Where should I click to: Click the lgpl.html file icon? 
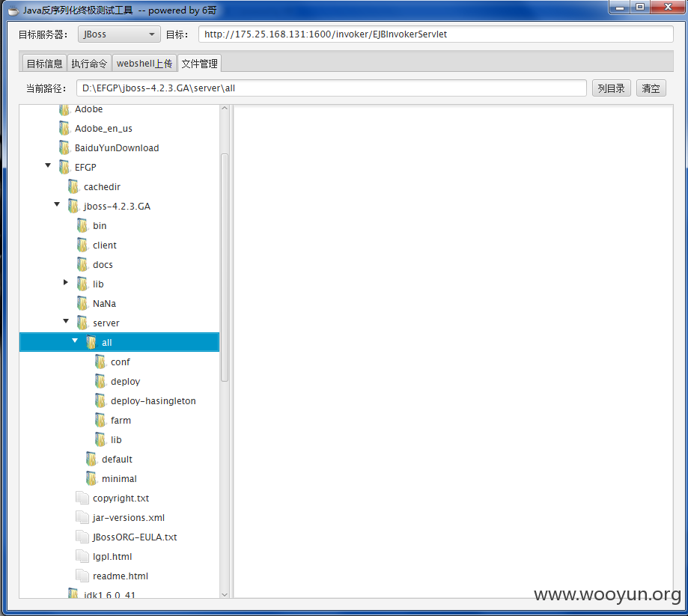(82, 556)
